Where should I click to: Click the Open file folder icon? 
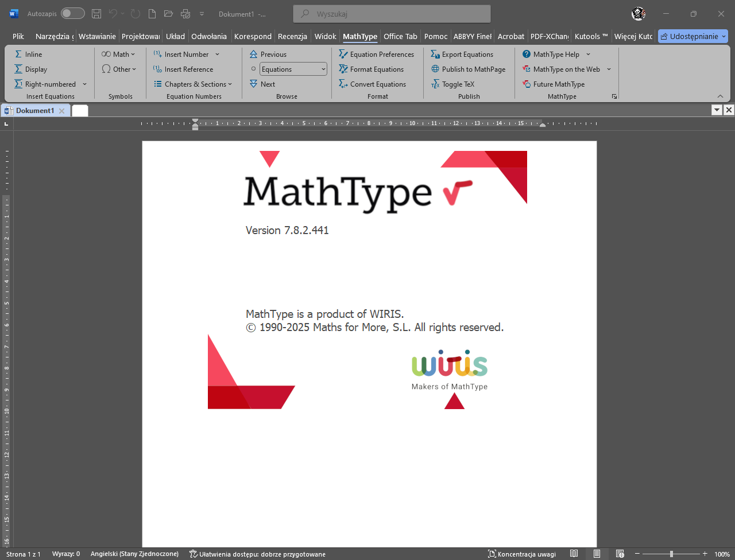pyautogui.click(x=168, y=14)
